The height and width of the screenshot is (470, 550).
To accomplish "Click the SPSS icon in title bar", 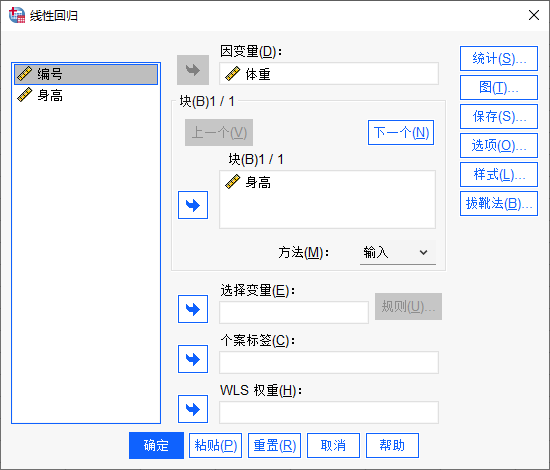I will click(x=16, y=15).
